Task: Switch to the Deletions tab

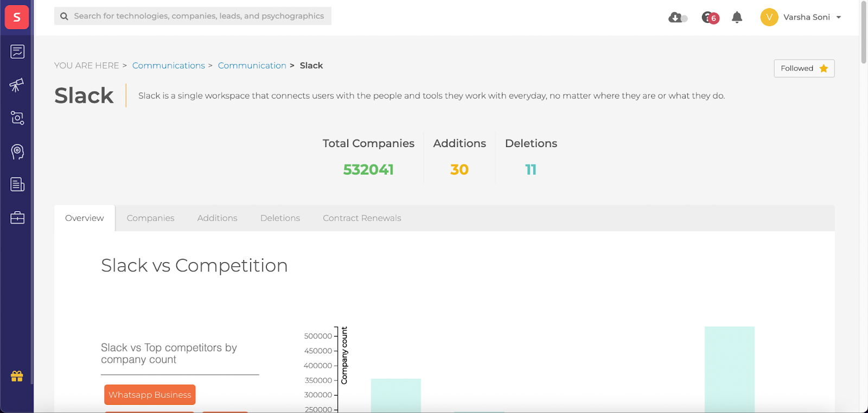Action: (x=280, y=218)
